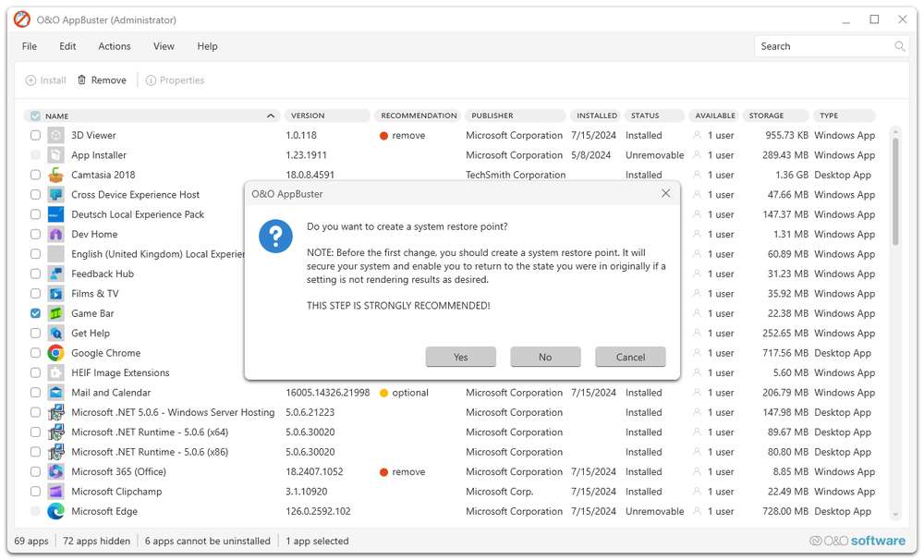924x560 pixels.
Task: Click the yellow optional dot for Mail and Calendar
Action: [383, 393]
